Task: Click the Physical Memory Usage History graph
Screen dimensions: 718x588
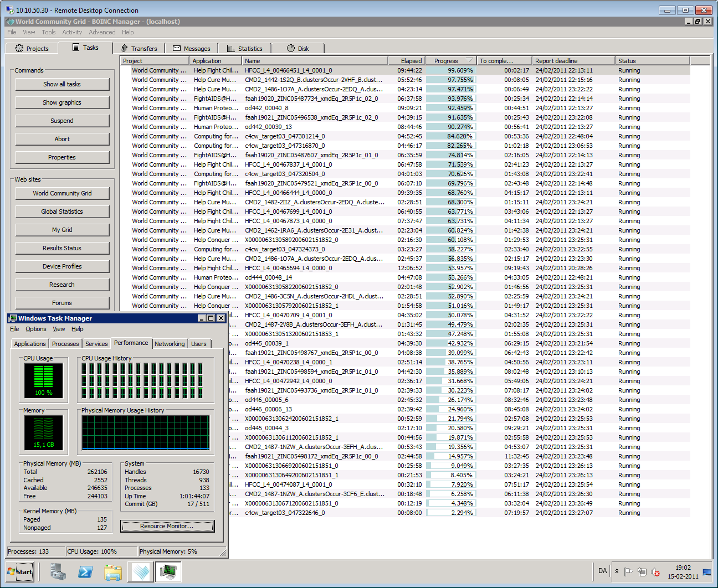Action: 146,432
